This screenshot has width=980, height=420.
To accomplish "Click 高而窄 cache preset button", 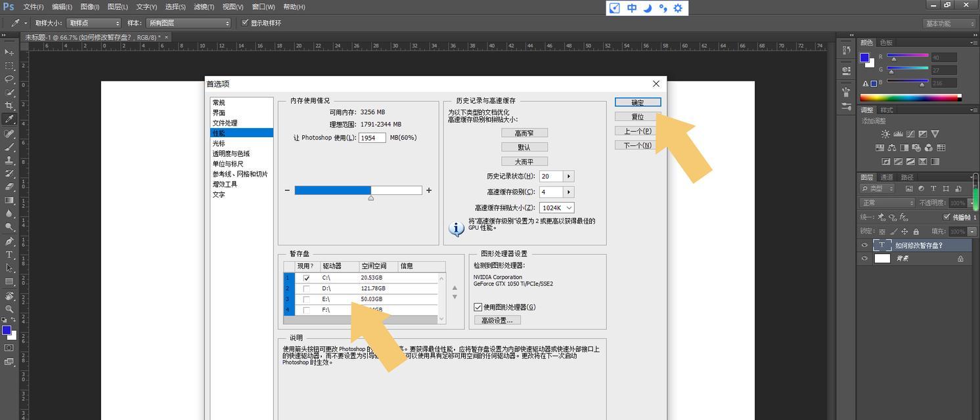I will coord(524,133).
